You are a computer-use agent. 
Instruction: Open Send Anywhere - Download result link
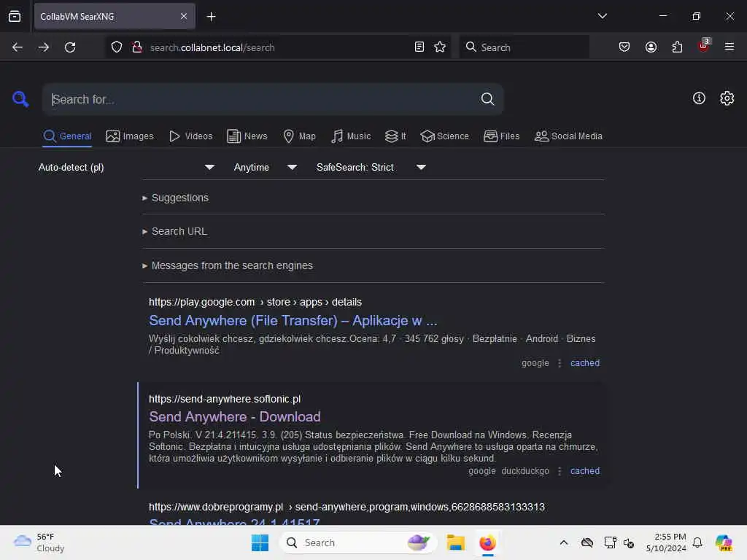[x=234, y=416]
